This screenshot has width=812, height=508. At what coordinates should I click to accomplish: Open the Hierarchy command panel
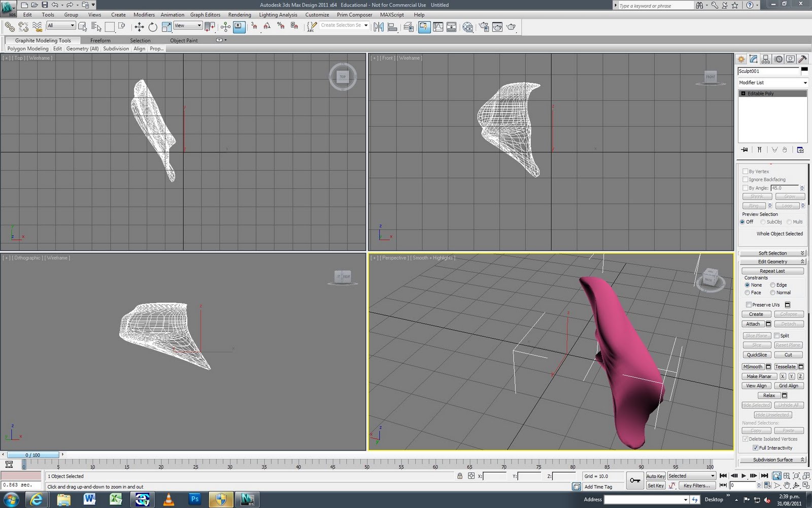tap(766, 59)
